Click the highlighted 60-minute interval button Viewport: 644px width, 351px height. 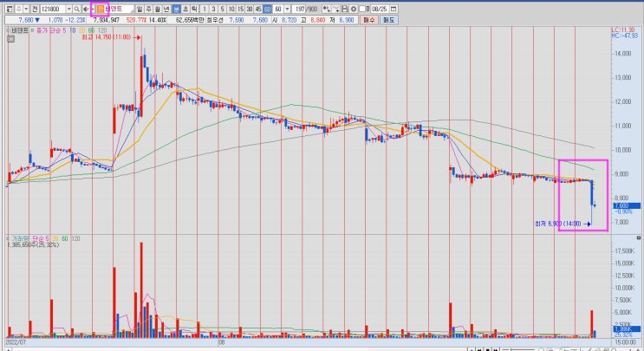click(x=267, y=9)
